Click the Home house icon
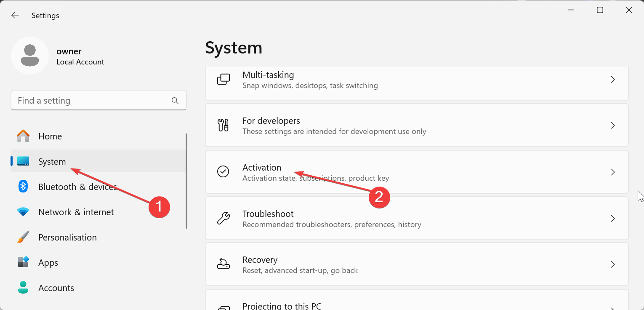The height and width of the screenshot is (310, 644). (x=23, y=136)
